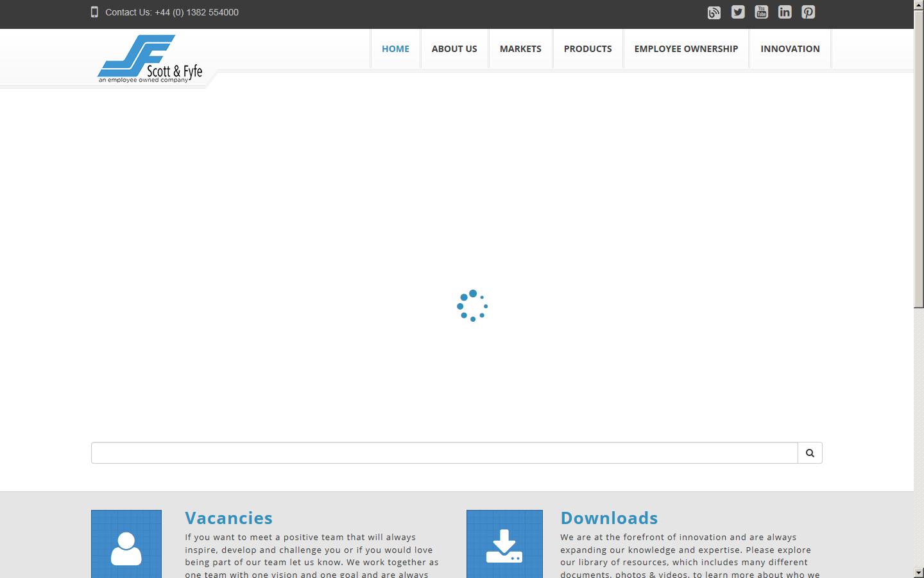Open the Employee Ownership page

tap(686, 49)
